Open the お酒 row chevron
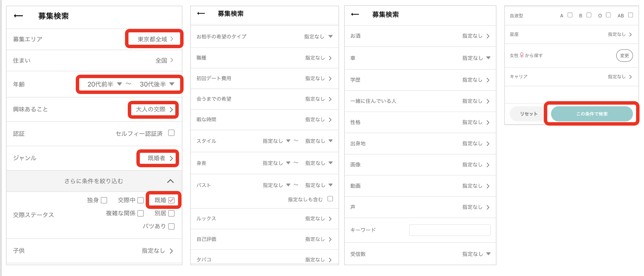The width and height of the screenshot is (644, 276). pos(488,36)
